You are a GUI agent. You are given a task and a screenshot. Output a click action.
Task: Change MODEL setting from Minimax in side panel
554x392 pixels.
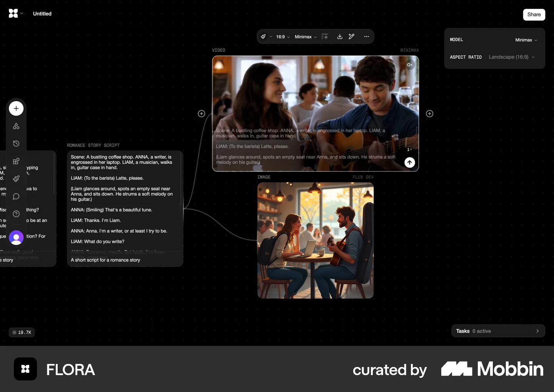coord(526,40)
